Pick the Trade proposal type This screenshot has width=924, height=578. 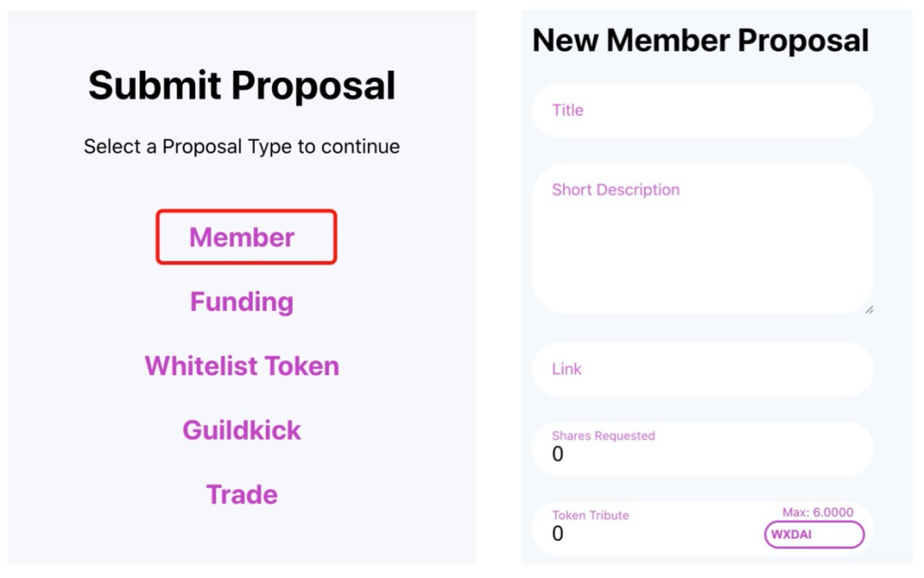pyautogui.click(x=242, y=494)
